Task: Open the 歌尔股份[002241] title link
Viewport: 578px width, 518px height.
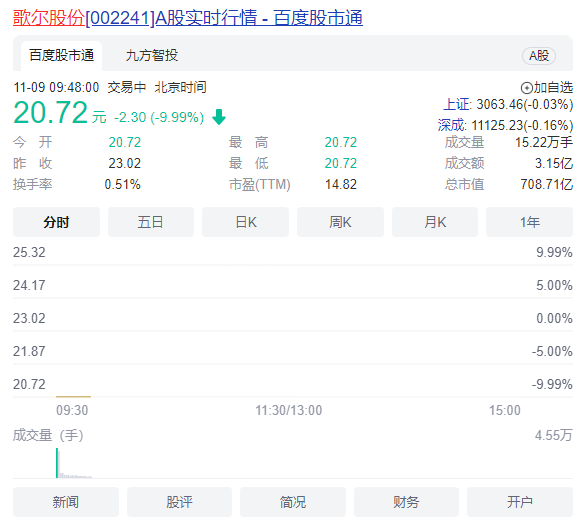Action: pos(188,18)
